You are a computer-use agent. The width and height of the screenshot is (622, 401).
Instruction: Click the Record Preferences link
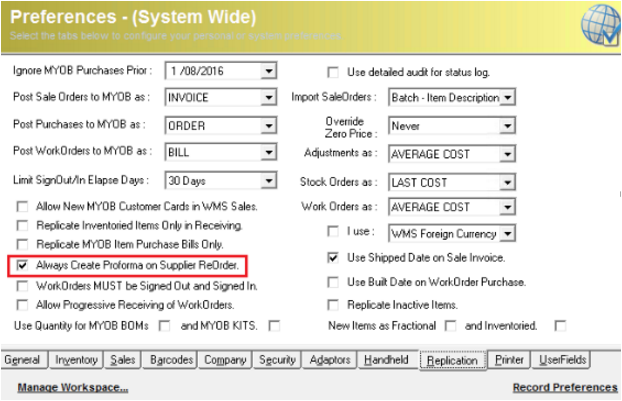coord(565,388)
